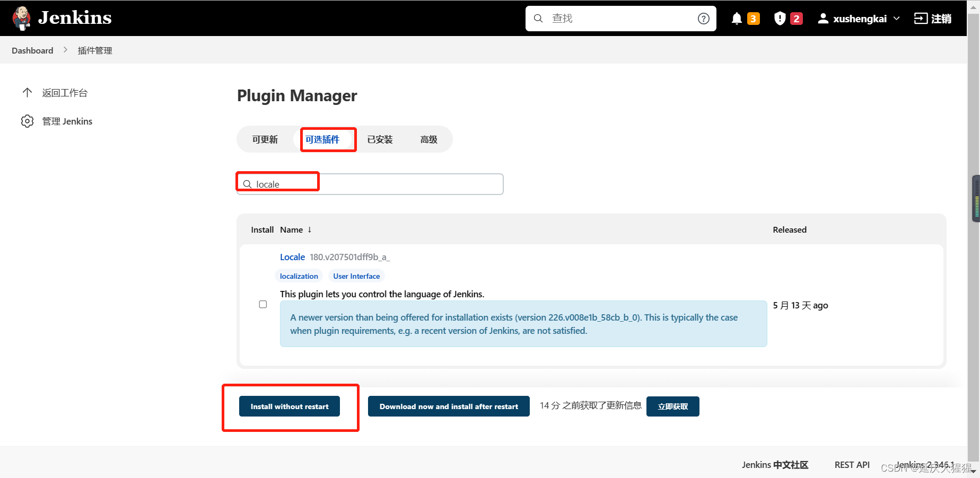Filter by the localization tag
The height and width of the screenshot is (478, 980).
299,276
